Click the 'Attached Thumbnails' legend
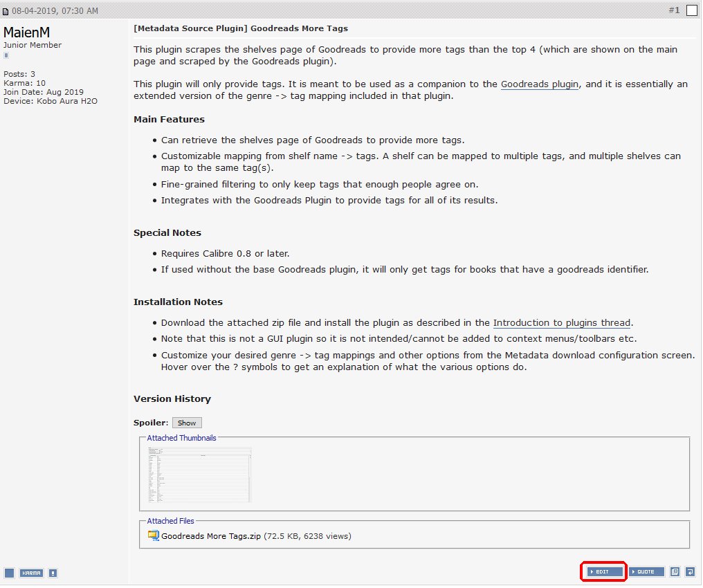This screenshot has width=703, height=588. (x=183, y=440)
